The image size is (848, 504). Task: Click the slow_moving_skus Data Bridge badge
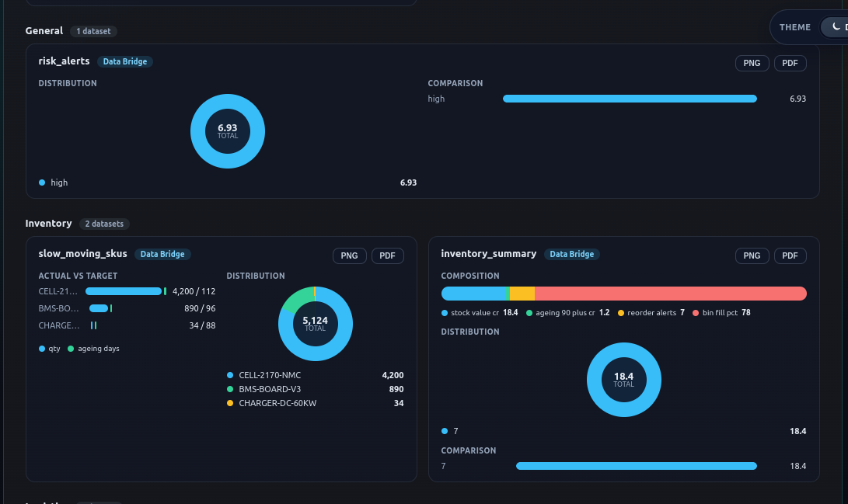(162, 254)
